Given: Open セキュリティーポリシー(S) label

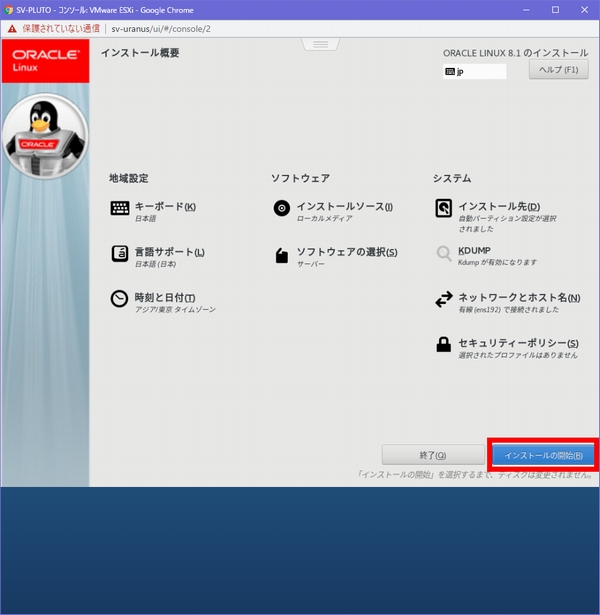Looking at the screenshot, I should (x=518, y=343).
